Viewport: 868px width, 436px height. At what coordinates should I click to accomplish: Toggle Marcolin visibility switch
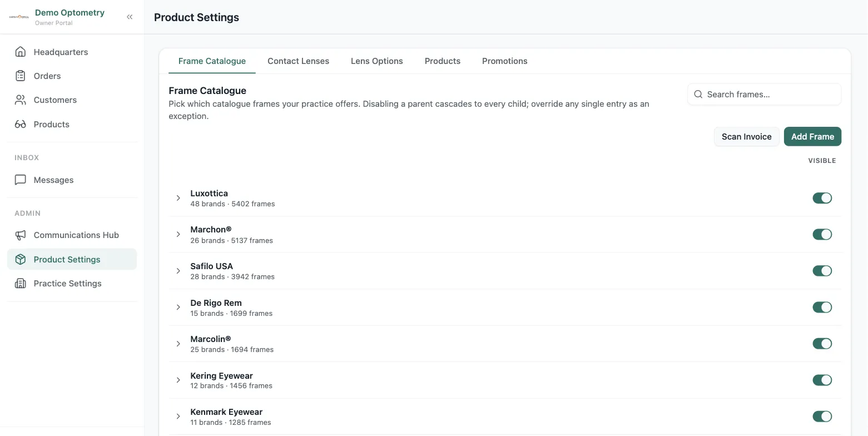tap(822, 344)
